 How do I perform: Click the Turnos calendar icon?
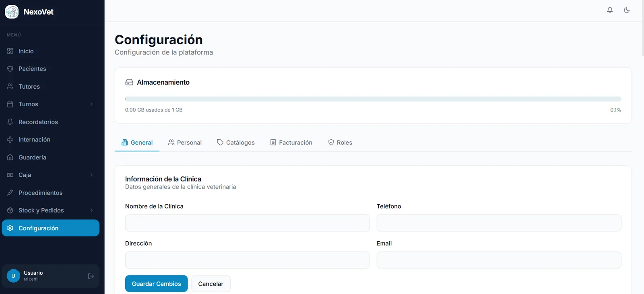coord(10,104)
